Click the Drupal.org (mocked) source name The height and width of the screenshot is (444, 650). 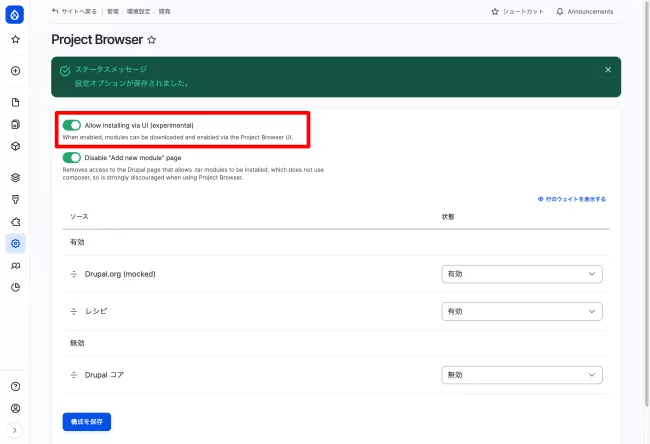click(120, 274)
